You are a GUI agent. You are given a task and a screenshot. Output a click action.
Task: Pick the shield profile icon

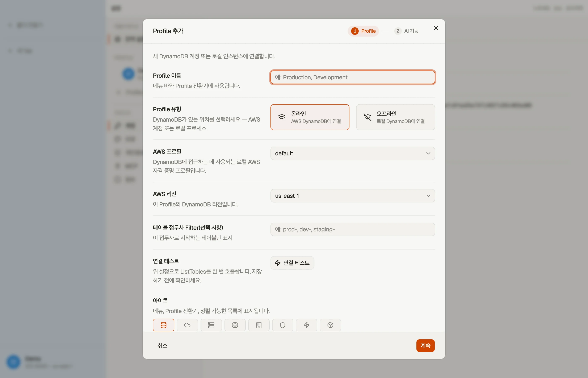click(282, 325)
